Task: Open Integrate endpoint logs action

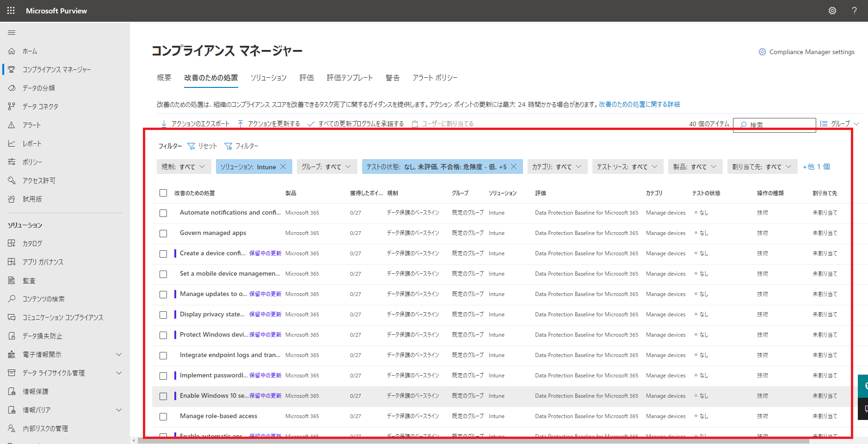Action: 230,355
